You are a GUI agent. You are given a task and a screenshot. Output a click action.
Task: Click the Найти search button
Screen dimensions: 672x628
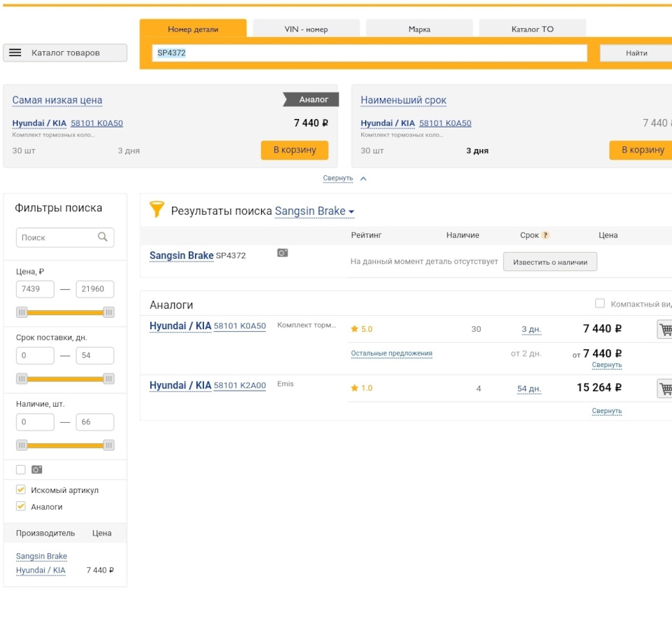point(636,53)
